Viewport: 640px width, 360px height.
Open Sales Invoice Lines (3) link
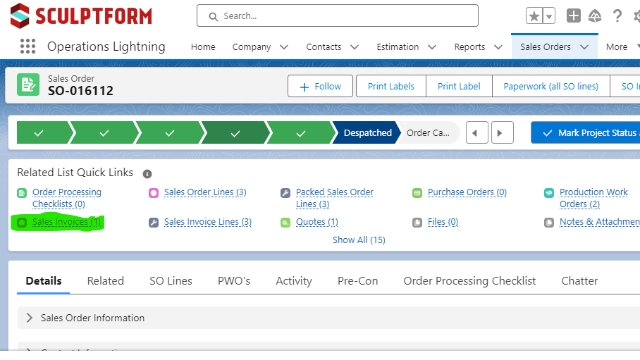click(x=207, y=222)
